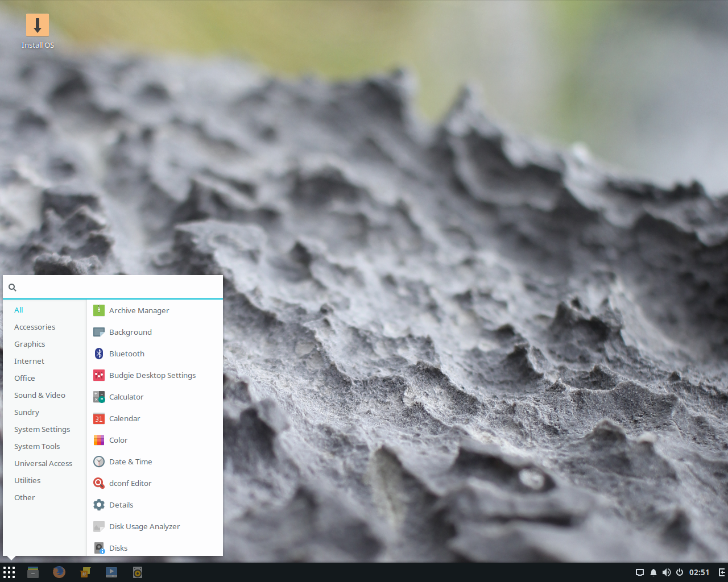Viewport: 728px width, 582px height.
Task: Open the Rhythmbox speaker icon in taskbar
Action: coord(138,572)
